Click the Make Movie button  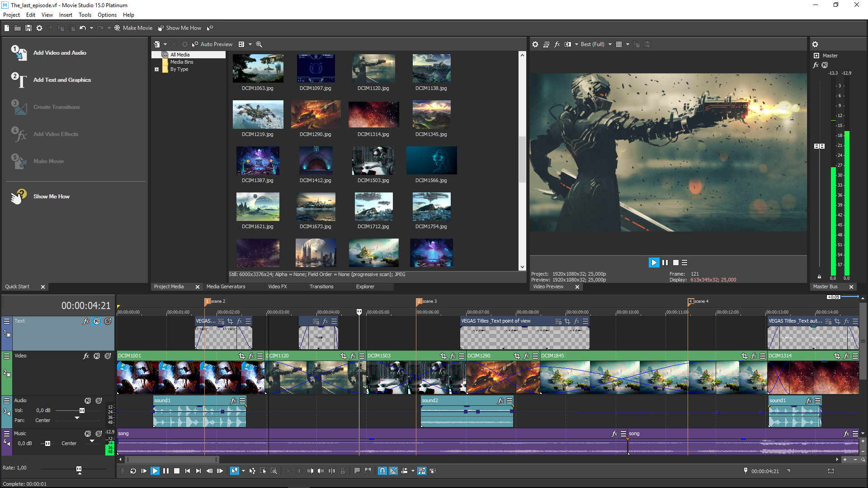[x=133, y=28]
